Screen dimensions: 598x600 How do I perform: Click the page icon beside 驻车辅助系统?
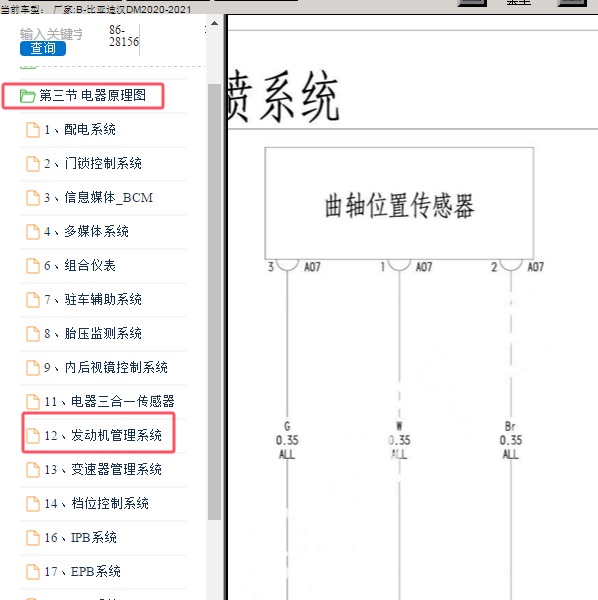pyautogui.click(x=33, y=300)
